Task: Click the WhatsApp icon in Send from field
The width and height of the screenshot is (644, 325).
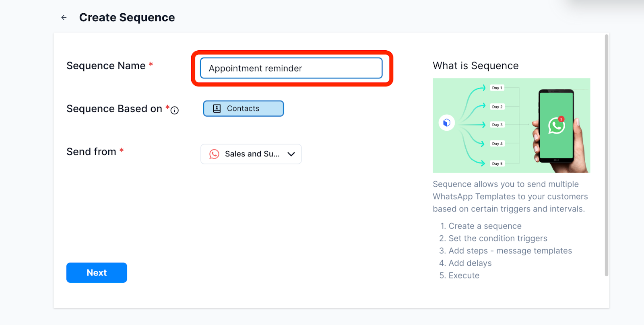Action: (x=214, y=154)
